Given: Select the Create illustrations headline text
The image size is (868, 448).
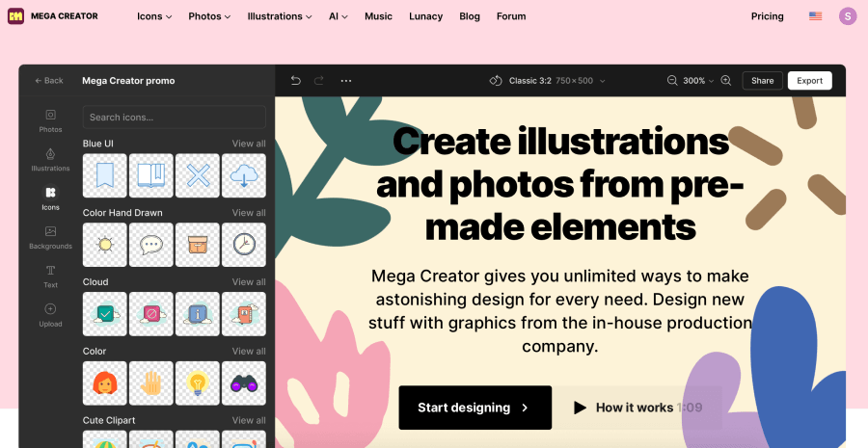Looking at the screenshot, I should (x=560, y=183).
